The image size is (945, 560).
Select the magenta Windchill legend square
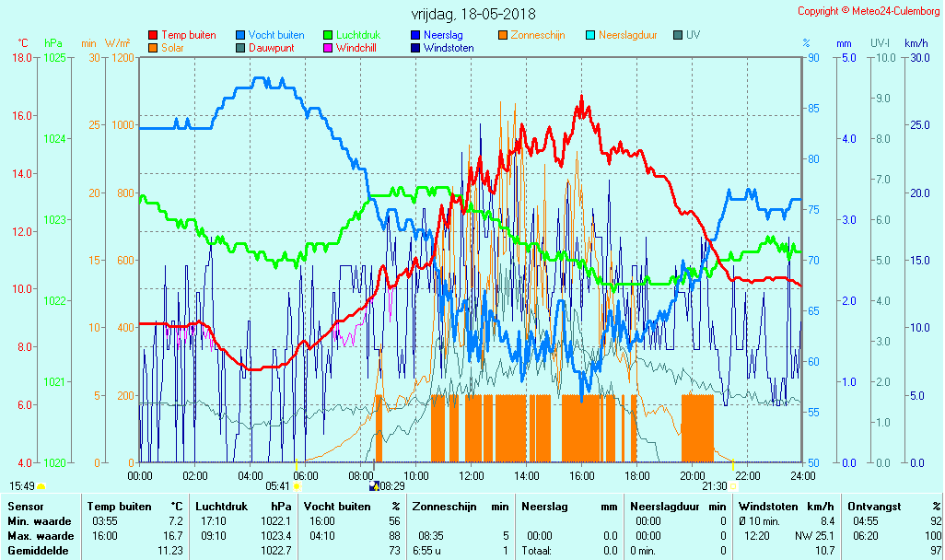(x=328, y=48)
